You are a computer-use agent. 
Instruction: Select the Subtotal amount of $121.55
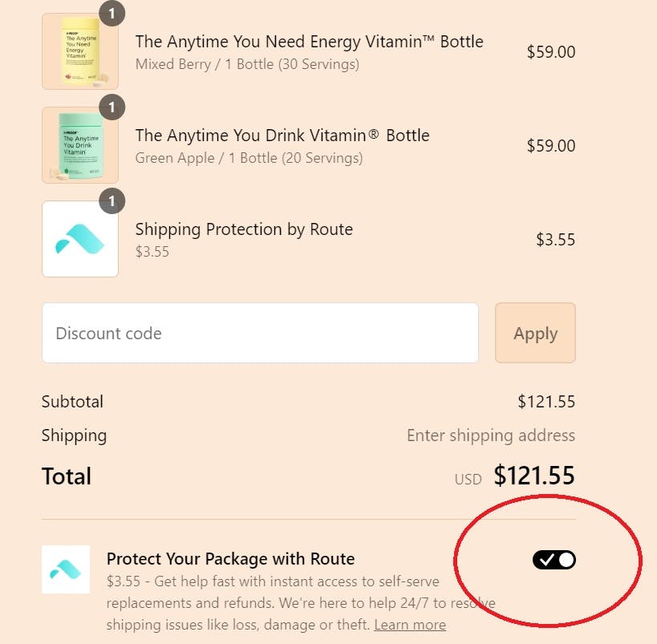546,401
